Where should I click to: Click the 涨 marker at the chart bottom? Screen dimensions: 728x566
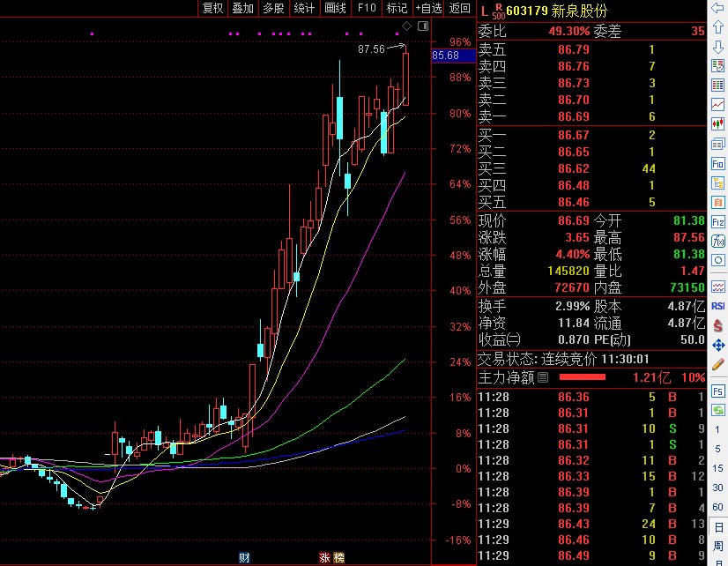coord(324,558)
